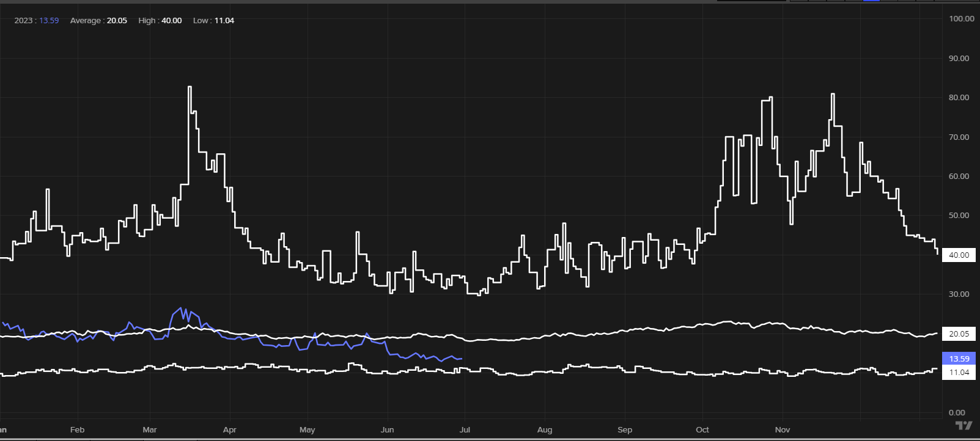Click the Sep label on time axis

pyautogui.click(x=625, y=430)
